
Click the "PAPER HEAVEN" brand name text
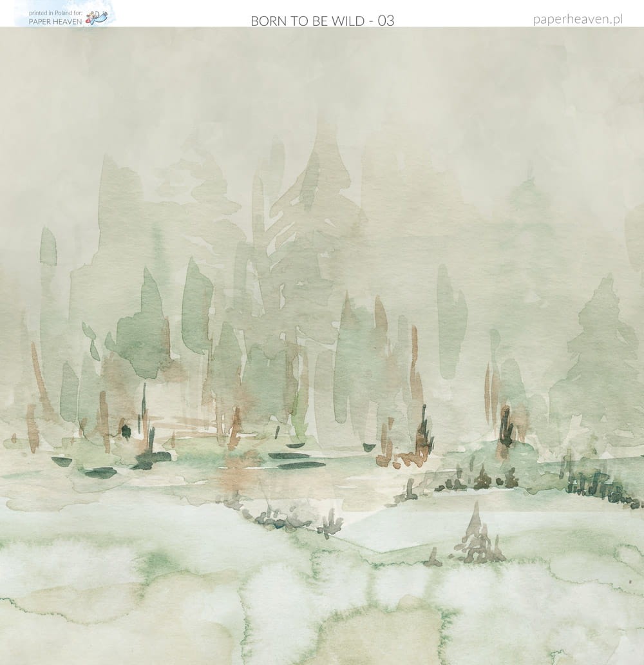56,21
